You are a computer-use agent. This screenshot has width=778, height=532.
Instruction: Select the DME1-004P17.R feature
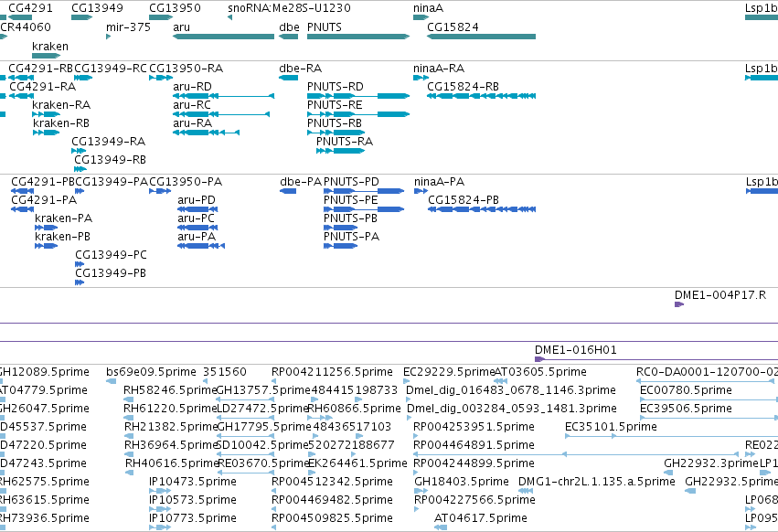679,304
